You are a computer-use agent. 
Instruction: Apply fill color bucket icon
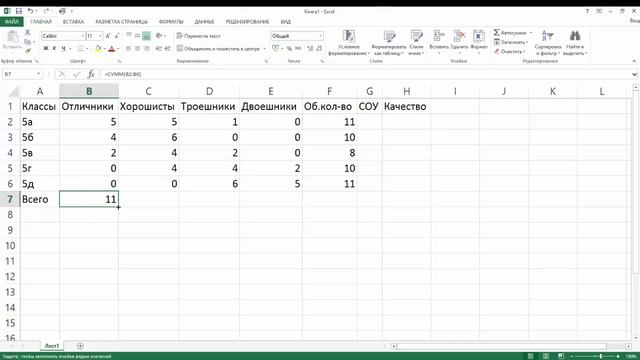tap(98, 49)
